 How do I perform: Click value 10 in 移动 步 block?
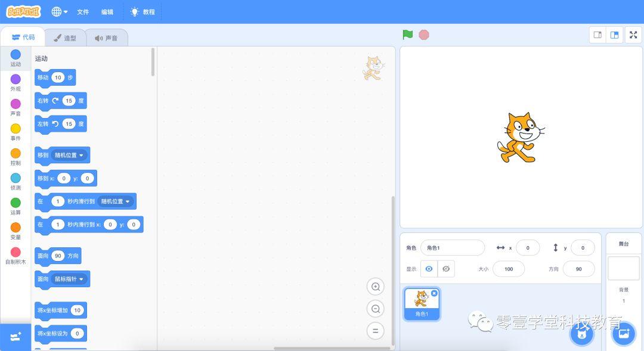58,77
